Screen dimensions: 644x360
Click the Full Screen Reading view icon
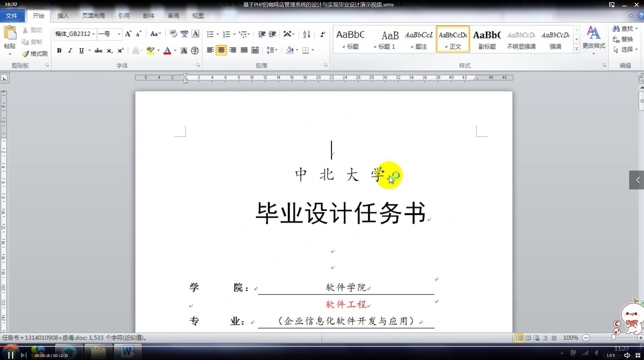tap(528, 338)
